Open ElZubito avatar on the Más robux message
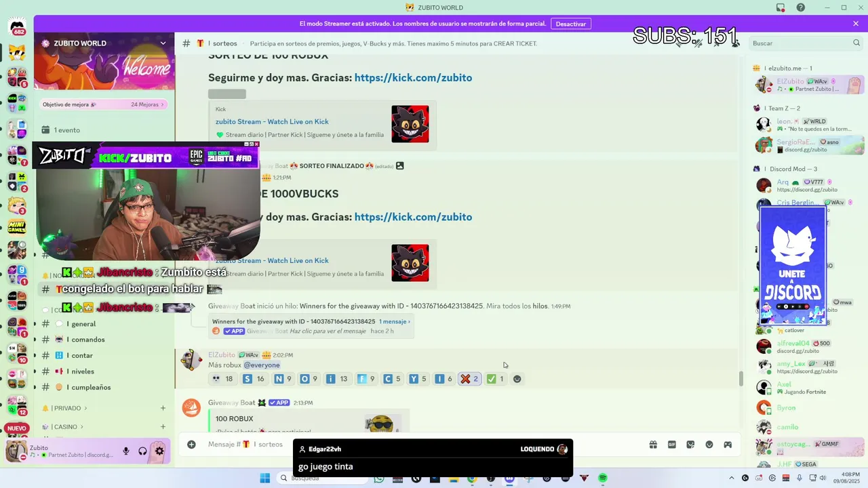 click(191, 361)
